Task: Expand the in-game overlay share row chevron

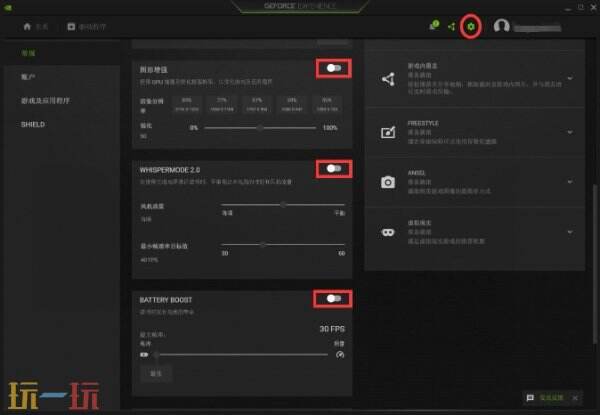Action: coord(570,78)
